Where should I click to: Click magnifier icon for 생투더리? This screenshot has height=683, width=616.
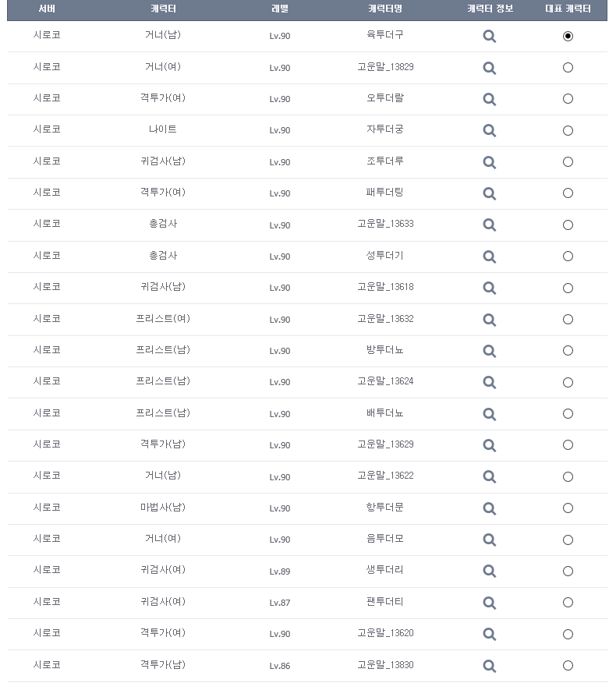tap(489, 571)
